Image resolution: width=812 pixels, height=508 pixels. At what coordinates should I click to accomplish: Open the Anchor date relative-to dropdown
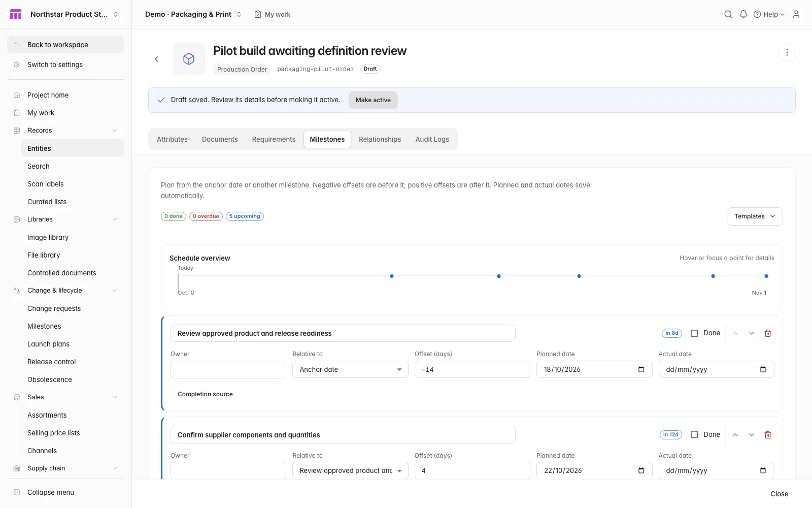(350, 369)
